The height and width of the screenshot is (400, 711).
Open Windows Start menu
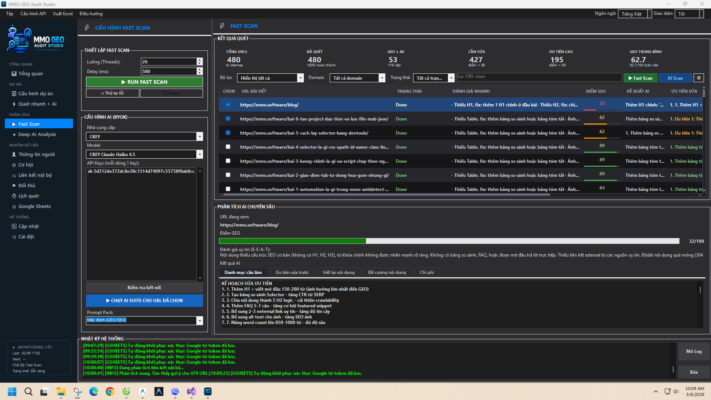click(12, 391)
